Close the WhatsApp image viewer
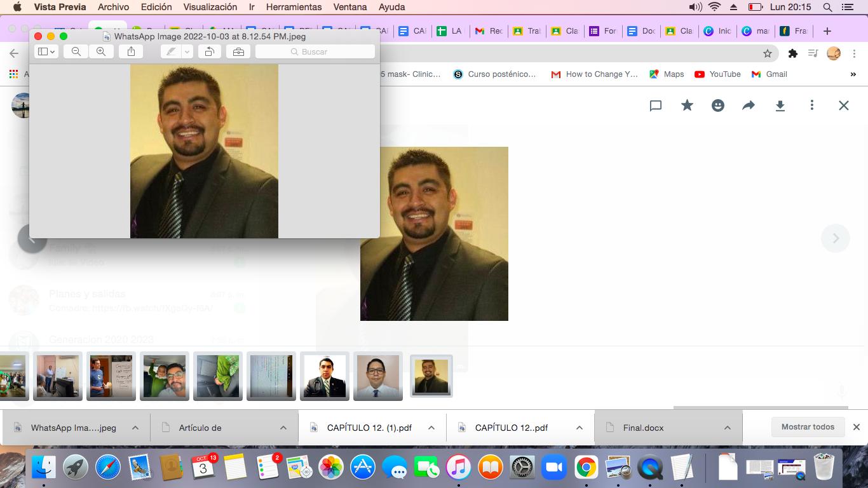Viewport: 868px width, 488px height. pyautogui.click(x=844, y=105)
